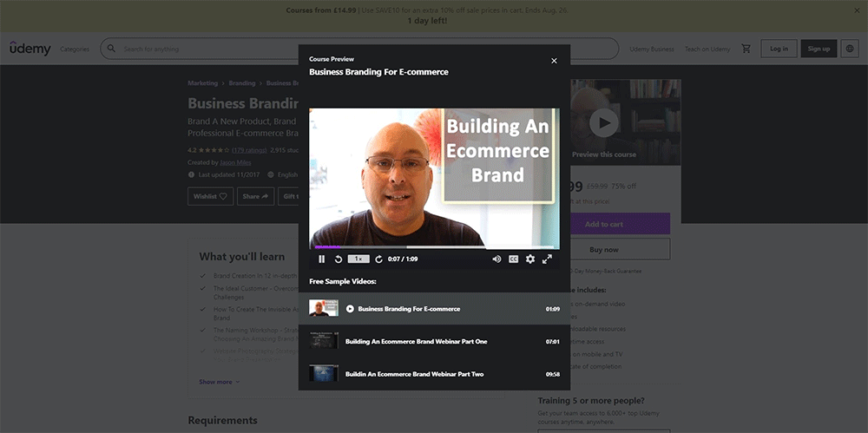Select Buildin An Ecommerce Brand Webinar Part Two
Viewport: 868px width, 433px height.
(414, 374)
